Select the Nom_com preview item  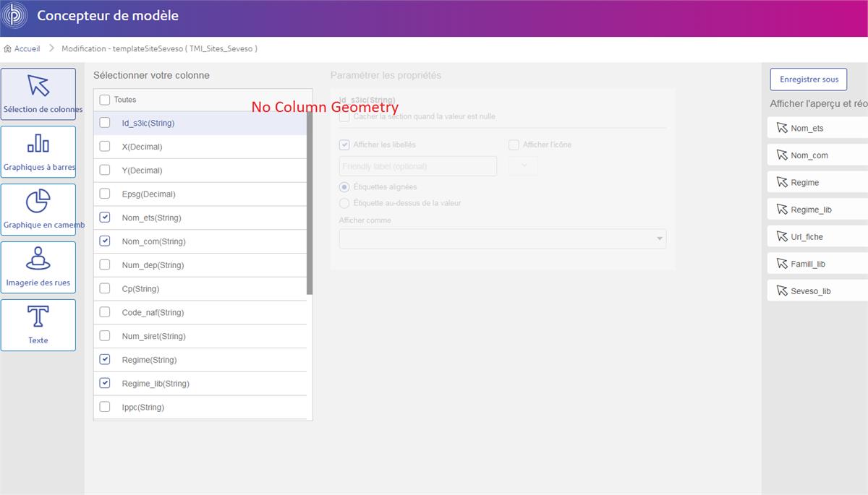(817, 155)
